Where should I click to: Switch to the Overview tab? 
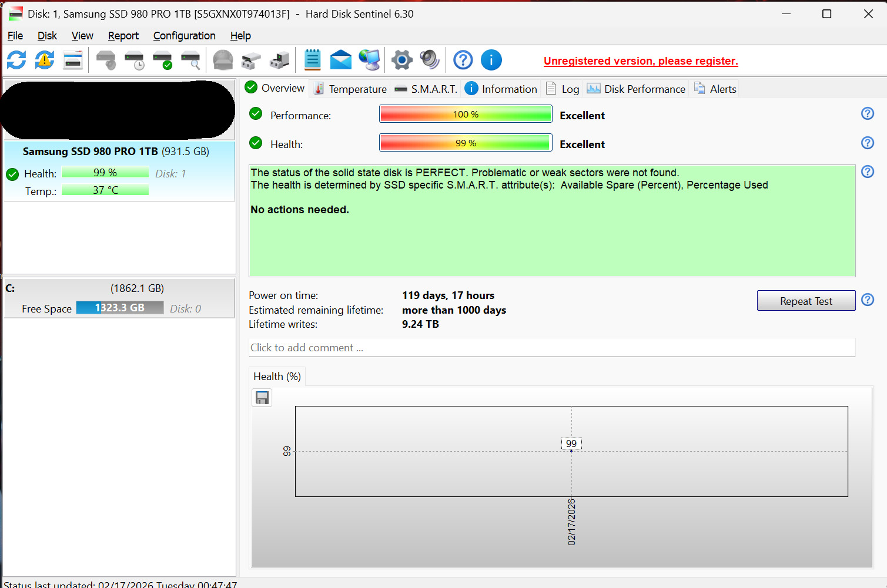275,88
